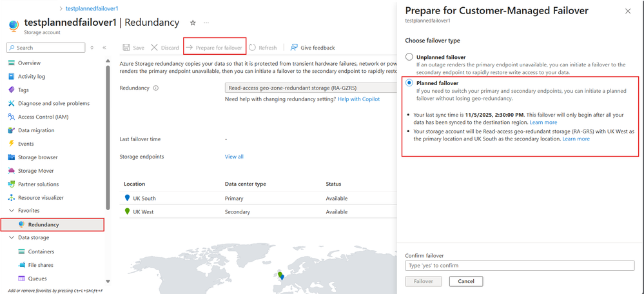Image resolution: width=644 pixels, height=294 pixels.
Task: Click the Tags icon in sidebar
Action: click(x=12, y=90)
